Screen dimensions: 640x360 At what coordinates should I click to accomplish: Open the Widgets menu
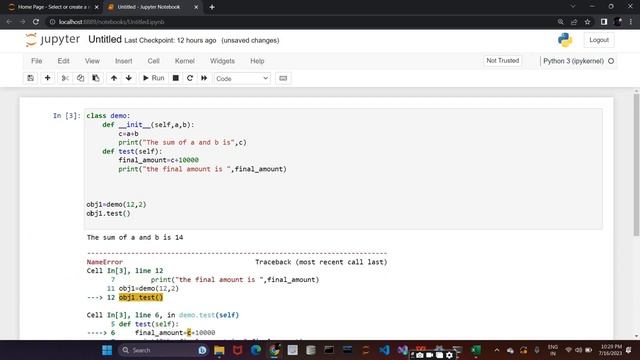tap(222, 61)
